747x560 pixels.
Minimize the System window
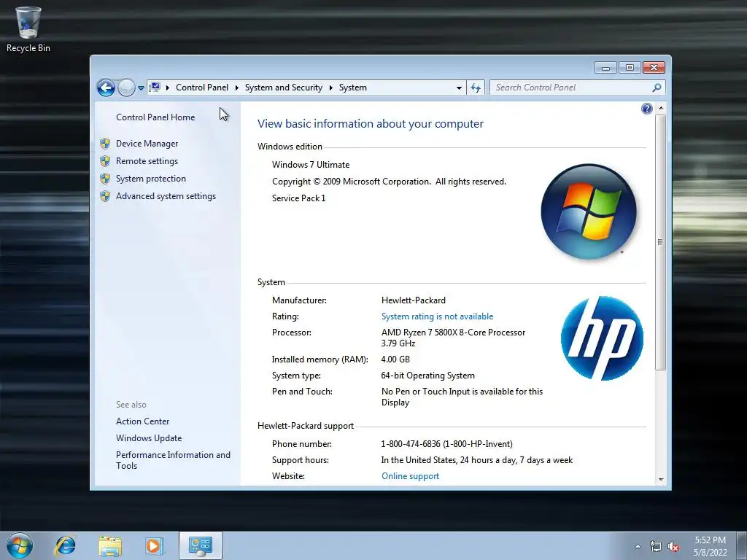coord(605,68)
